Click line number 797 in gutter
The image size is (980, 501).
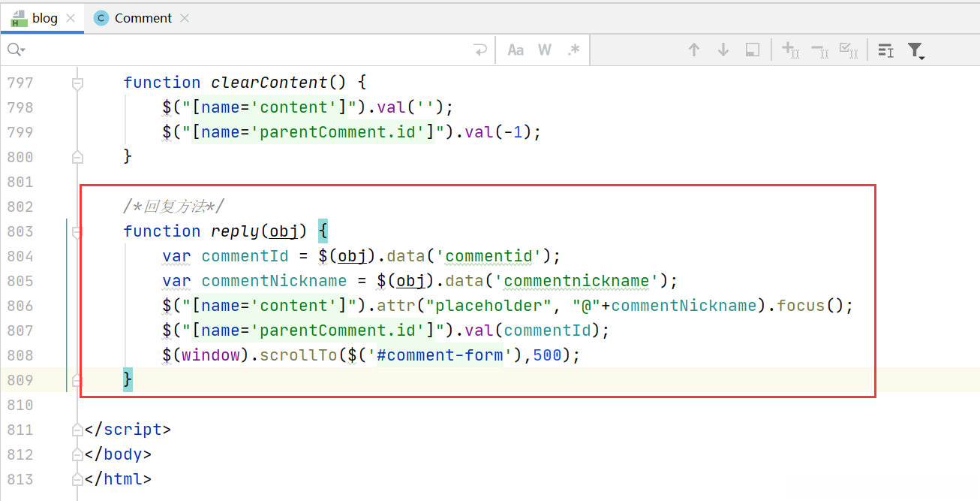coord(20,83)
